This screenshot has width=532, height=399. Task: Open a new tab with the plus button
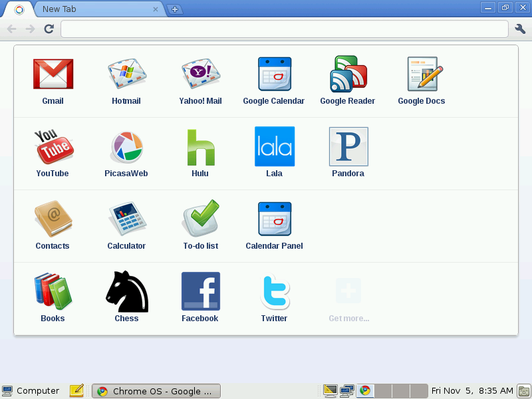[174, 9]
